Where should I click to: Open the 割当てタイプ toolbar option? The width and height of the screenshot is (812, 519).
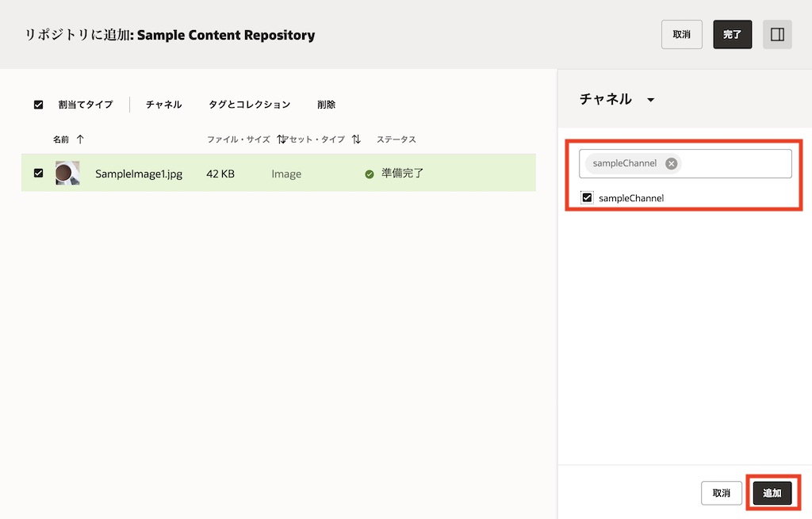click(x=86, y=105)
